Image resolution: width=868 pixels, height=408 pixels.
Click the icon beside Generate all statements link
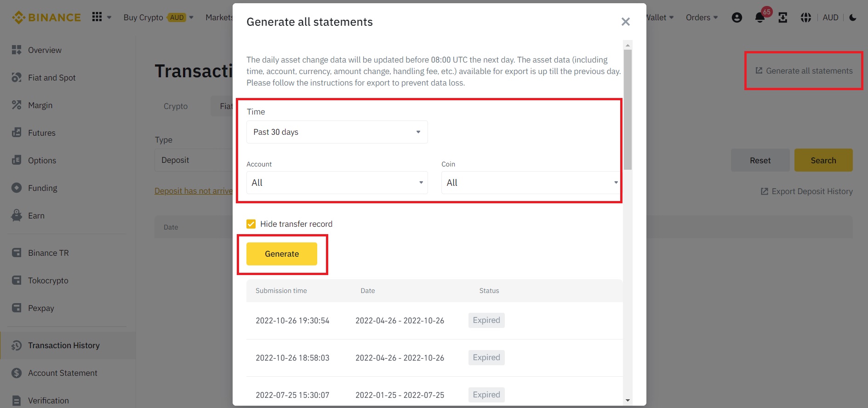pos(759,70)
